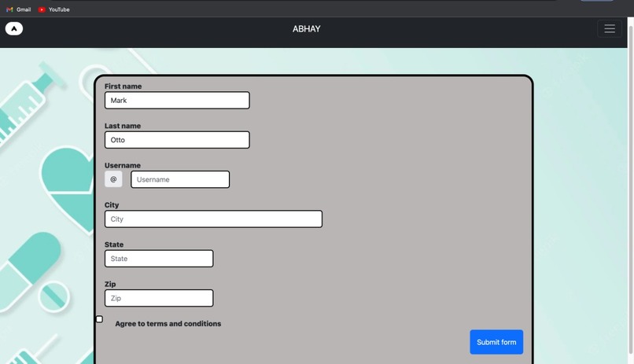Check the Agree to terms checkbox
Viewport: 634px width, 364px height.
pos(99,319)
